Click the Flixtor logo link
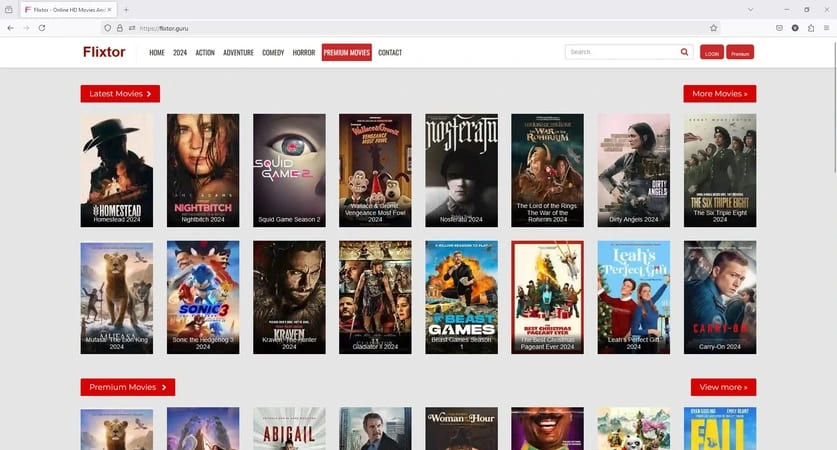This screenshot has width=837, height=450. tap(104, 52)
